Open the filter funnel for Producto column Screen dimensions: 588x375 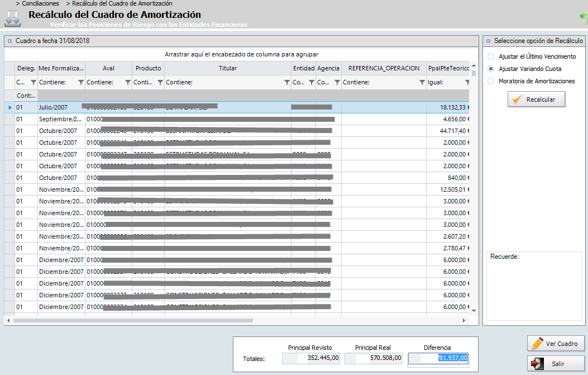tap(160, 82)
